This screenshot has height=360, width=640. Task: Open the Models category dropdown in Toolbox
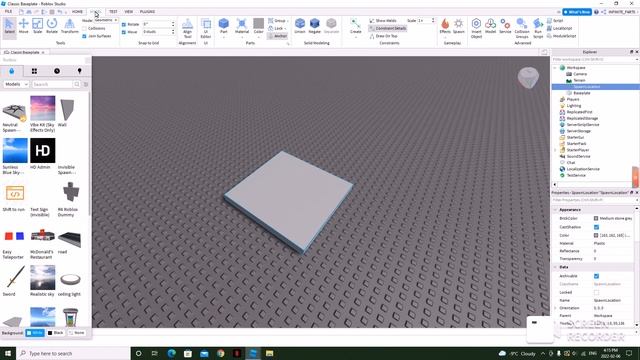[x=16, y=84]
